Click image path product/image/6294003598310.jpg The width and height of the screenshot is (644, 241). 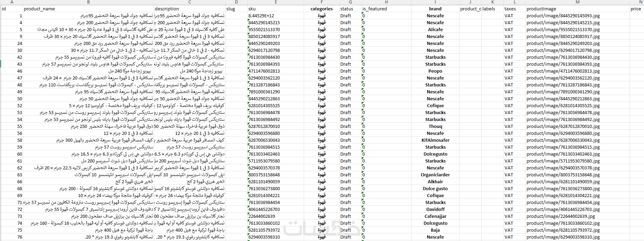[x=578, y=237]
